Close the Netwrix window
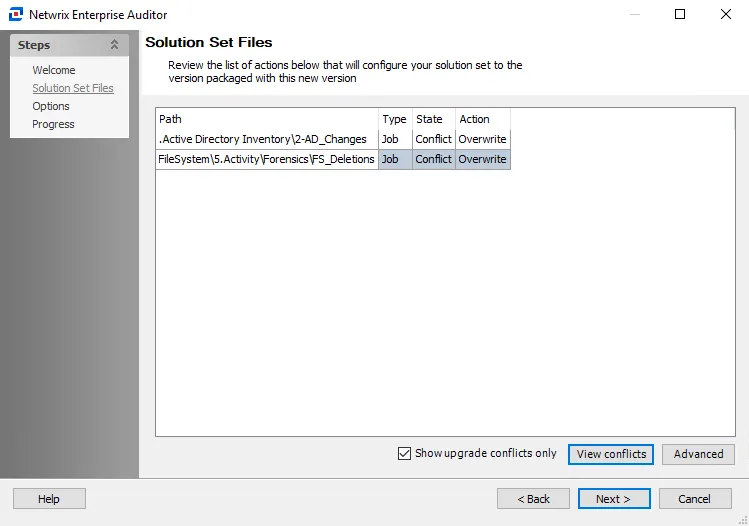 coord(726,14)
